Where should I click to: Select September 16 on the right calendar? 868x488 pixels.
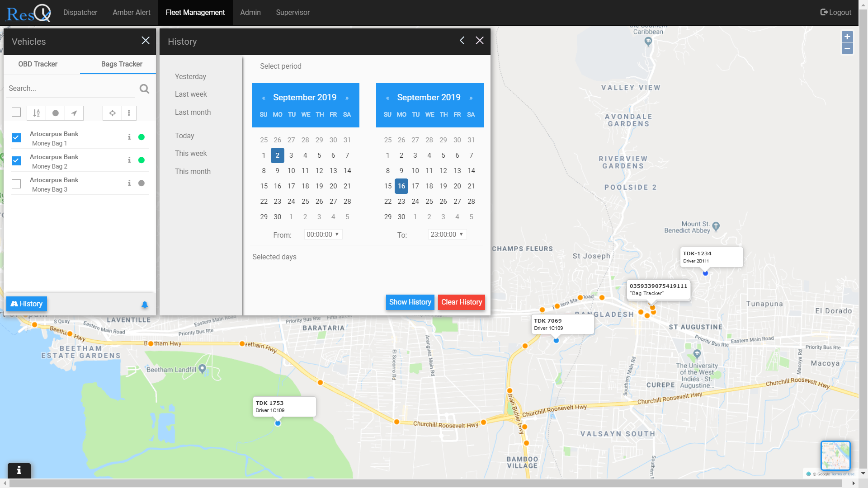pyautogui.click(x=401, y=186)
